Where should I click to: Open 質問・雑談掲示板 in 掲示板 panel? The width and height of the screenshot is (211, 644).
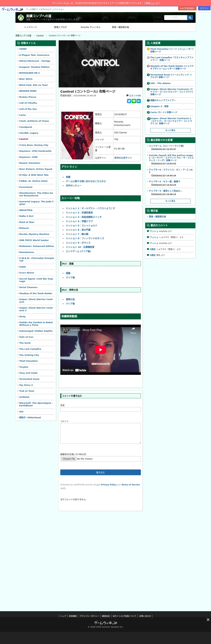click(157, 217)
